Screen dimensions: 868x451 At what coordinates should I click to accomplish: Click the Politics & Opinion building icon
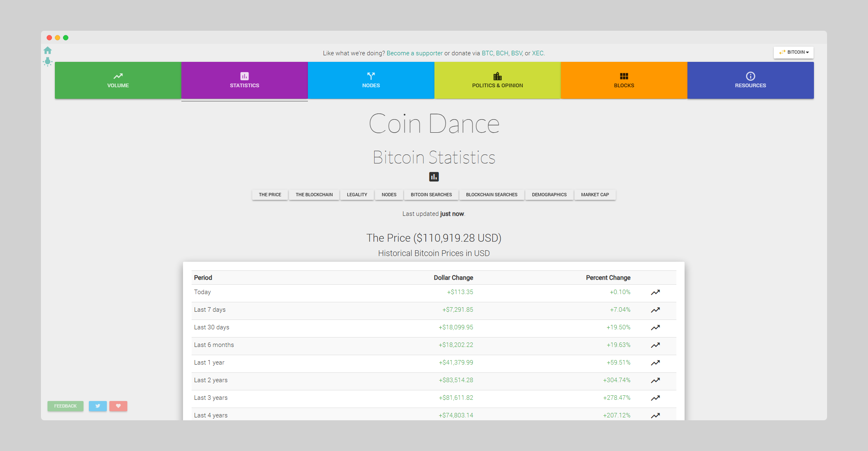point(497,76)
